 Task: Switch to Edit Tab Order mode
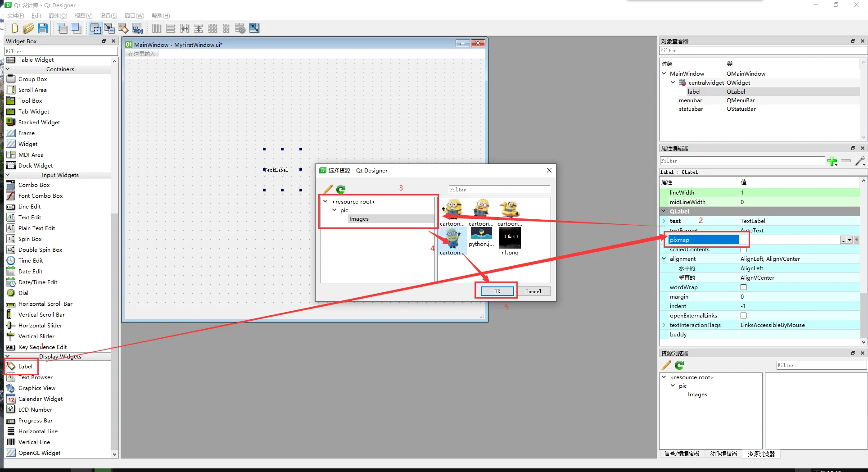pos(137,28)
